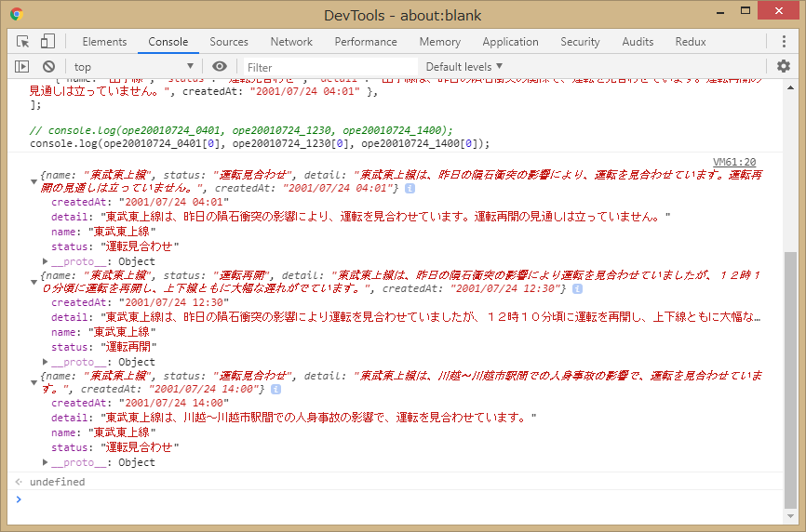Toggle the live expression eye icon
The width and height of the screenshot is (806, 532).
pos(220,67)
